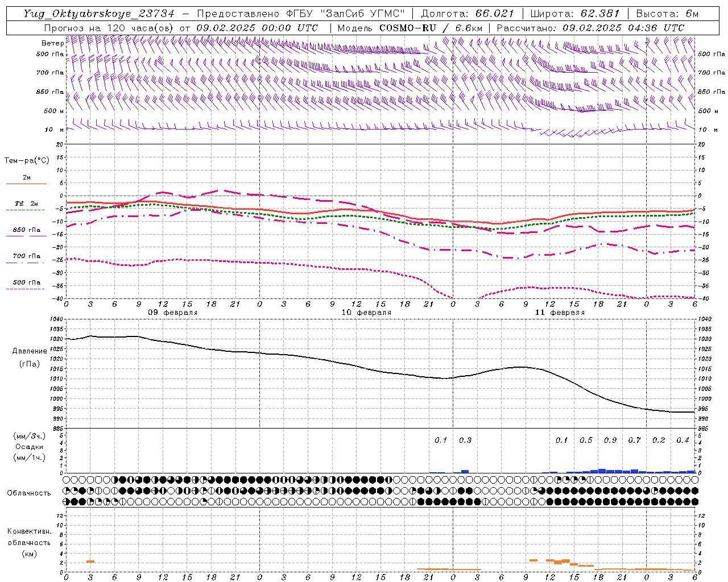Click the computed time Рассчитано: 09.02.2025 04:36 UTC
Screen dimensions: 728x582
tap(590, 28)
